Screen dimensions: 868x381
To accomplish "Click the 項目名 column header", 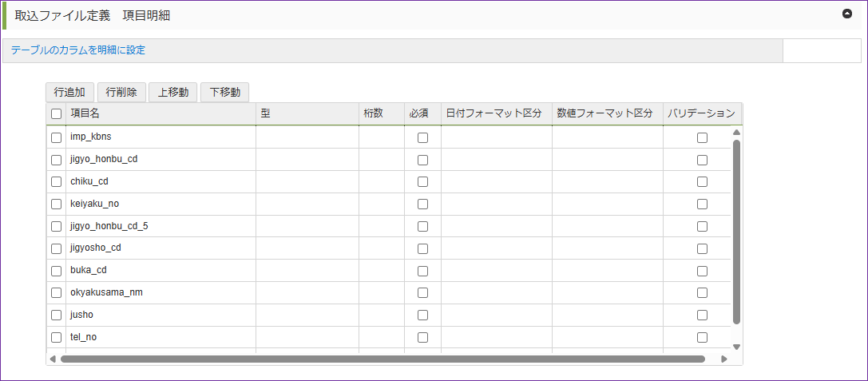I will pyautogui.click(x=160, y=114).
